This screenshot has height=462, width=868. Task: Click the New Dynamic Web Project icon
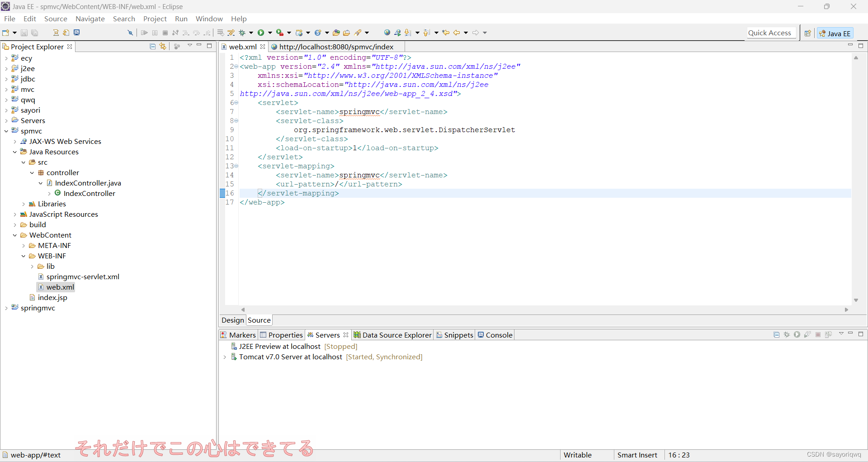pos(299,33)
